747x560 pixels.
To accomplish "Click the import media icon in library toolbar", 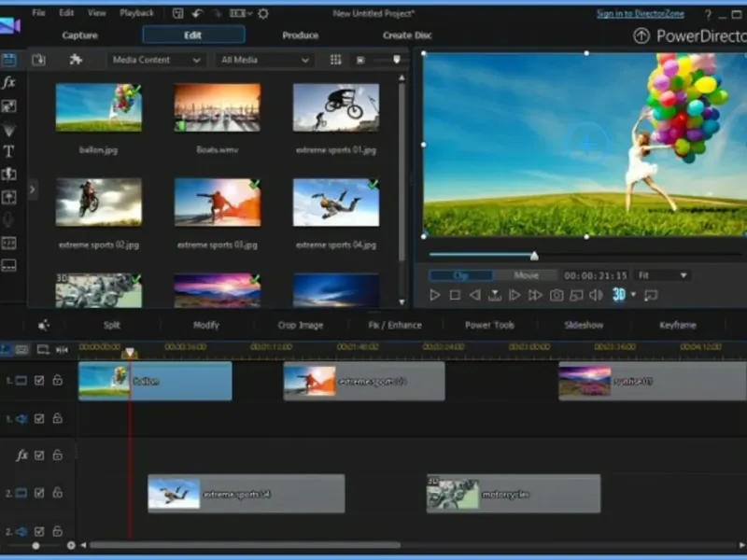I will 38,60.
